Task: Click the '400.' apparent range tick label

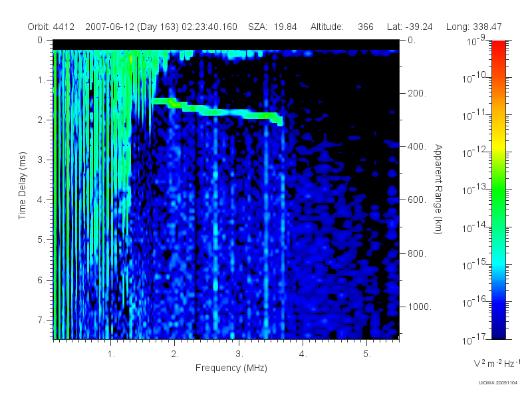Action: pos(417,146)
